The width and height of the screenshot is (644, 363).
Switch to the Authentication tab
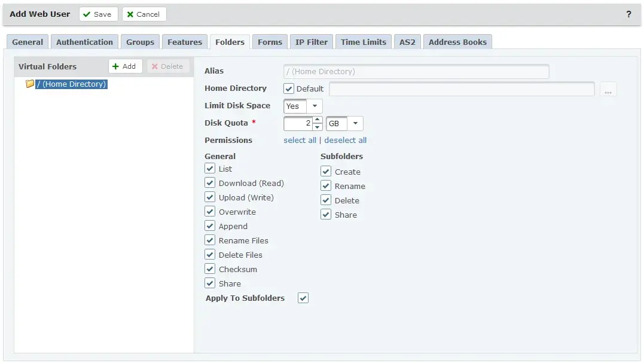pos(84,41)
